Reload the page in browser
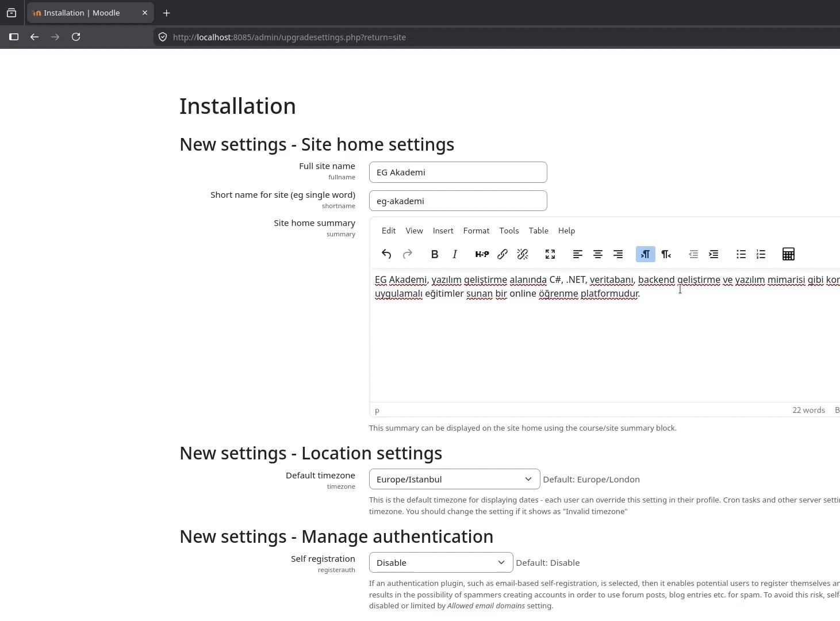This screenshot has width=840, height=621. [x=76, y=37]
